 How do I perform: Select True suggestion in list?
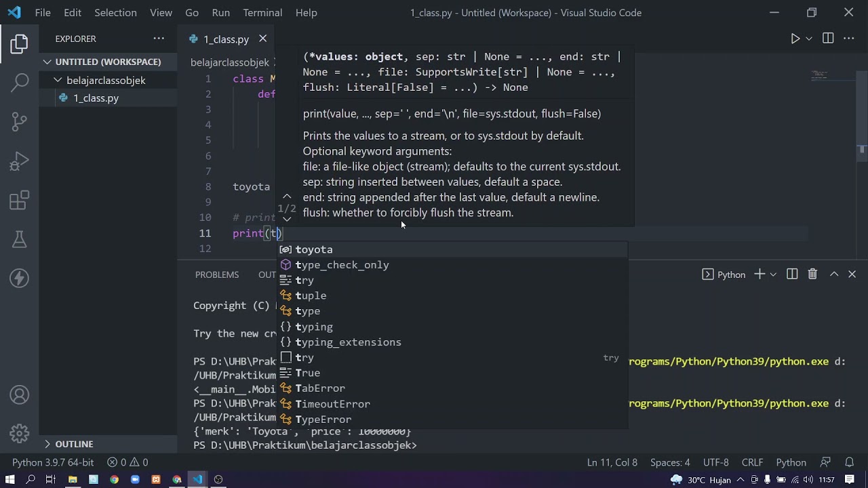(453, 373)
